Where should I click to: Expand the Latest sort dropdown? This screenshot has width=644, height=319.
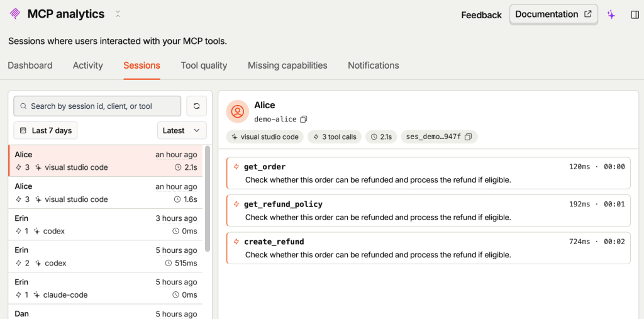[x=182, y=131]
